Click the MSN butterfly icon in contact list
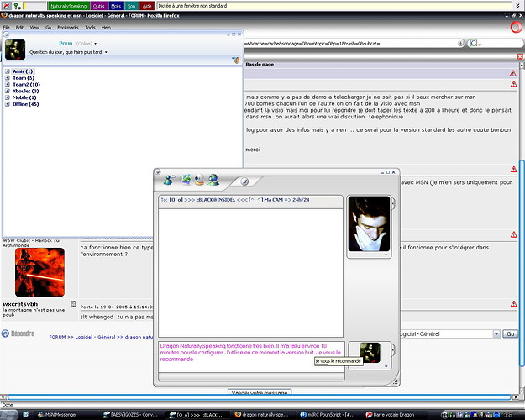525x420 pixels. coord(236,60)
